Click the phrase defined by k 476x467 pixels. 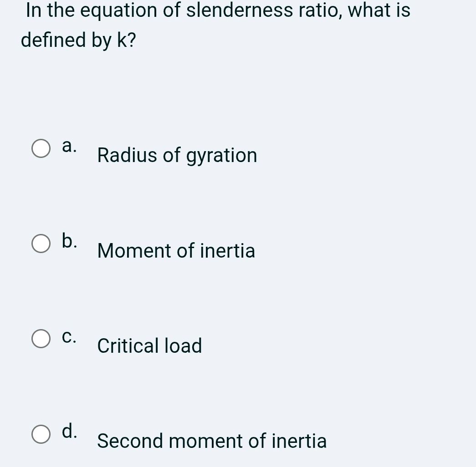coord(79,40)
